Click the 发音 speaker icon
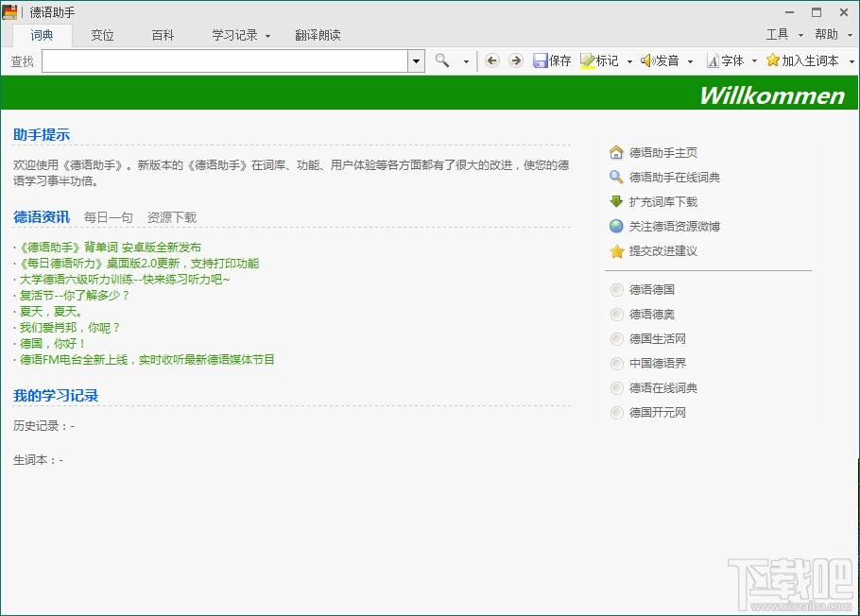The image size is (860, 616). pos(647,60)
